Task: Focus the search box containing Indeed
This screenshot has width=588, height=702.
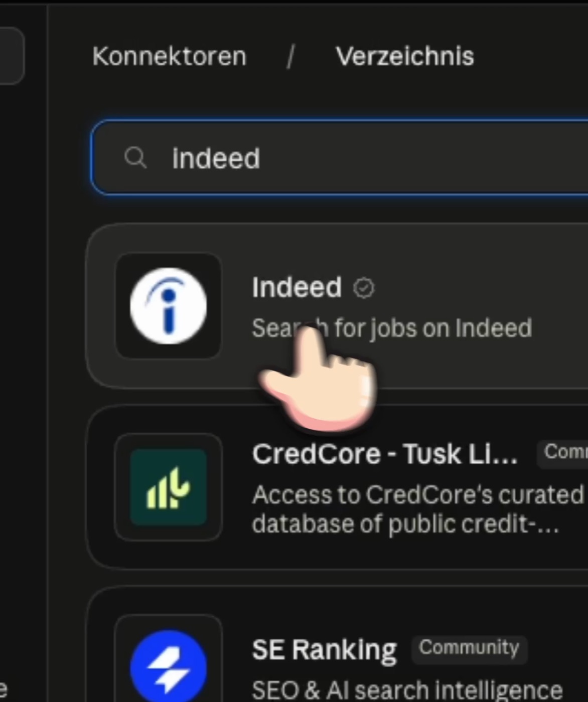Action: 339,157
